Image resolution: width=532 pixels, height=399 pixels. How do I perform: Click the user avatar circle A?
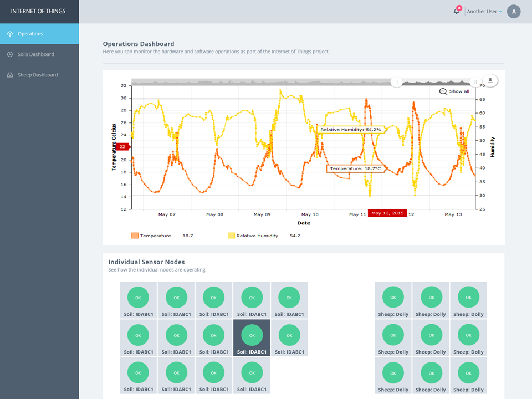[x=514, y=11]
